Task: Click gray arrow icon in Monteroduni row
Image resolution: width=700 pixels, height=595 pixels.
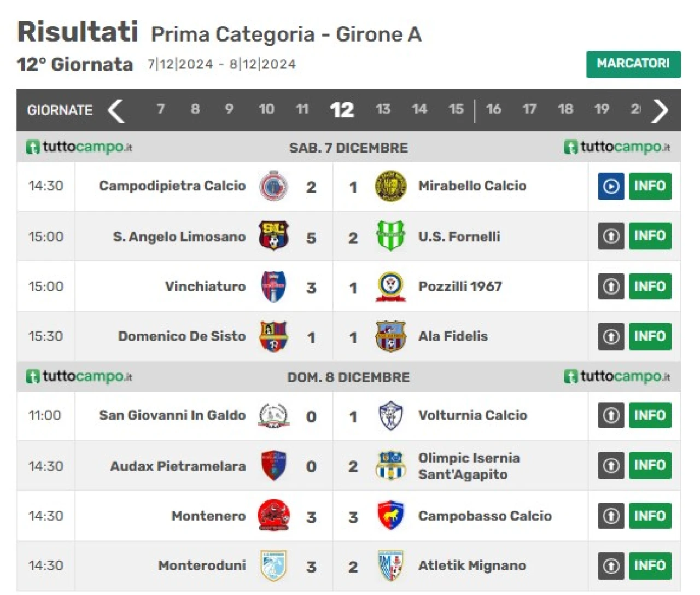Action: (x=611, y=565)
